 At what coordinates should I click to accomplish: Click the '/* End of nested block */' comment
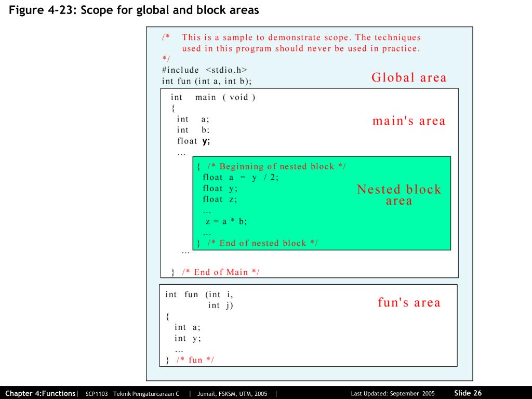click(262, 243)
